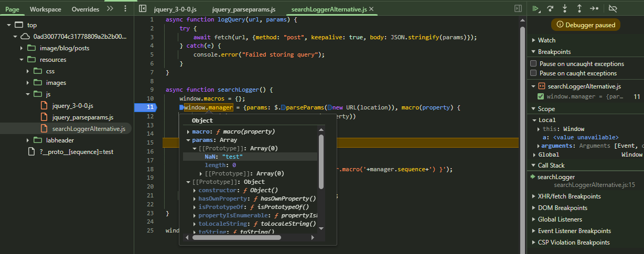The image size is (644, 254).
Task: Enable Pause on uncaught exceptions
Action: (534, 63)
